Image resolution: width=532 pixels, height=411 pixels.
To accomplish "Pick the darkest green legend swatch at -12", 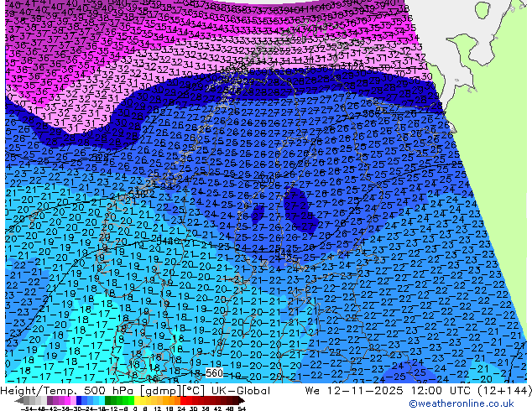I will click(x=108, y=401).
